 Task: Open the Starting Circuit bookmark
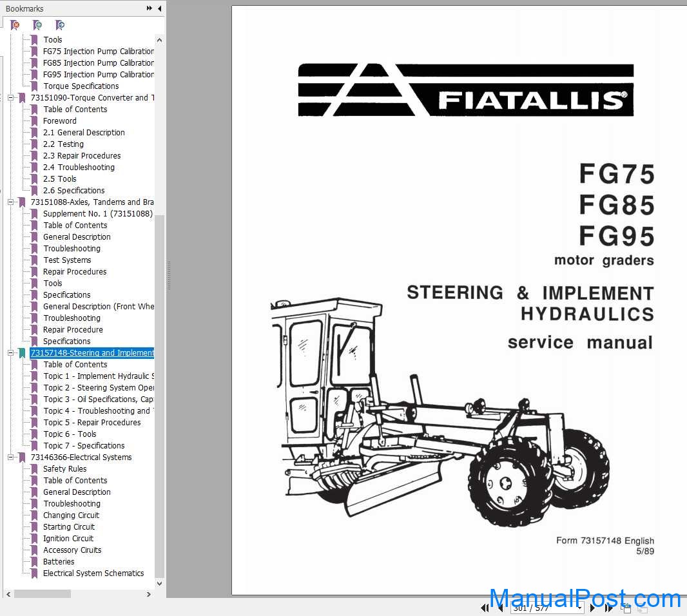point(69,527)
